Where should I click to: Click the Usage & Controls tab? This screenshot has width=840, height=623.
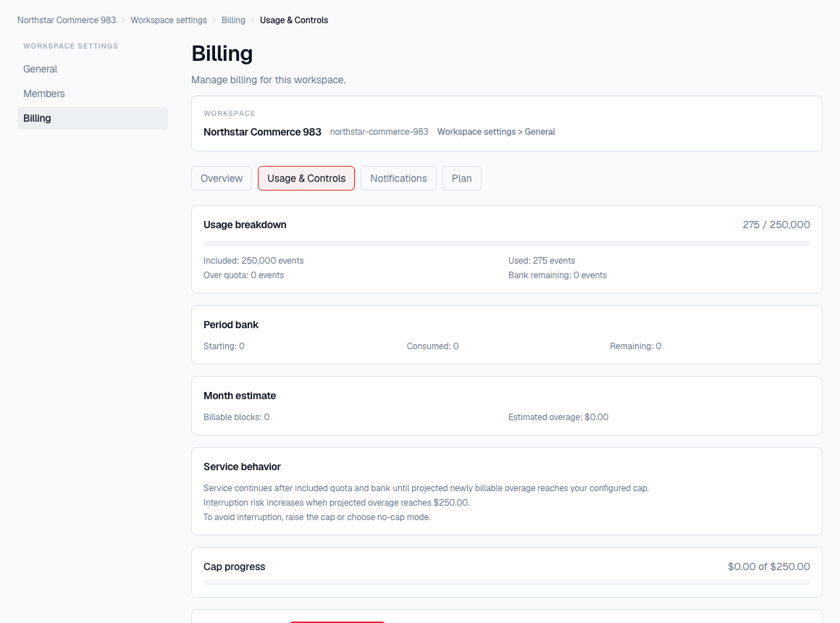tap(306, 177)
